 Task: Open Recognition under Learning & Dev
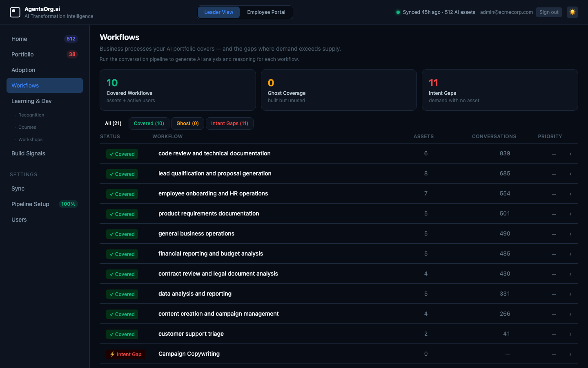pyautogui.click(x=31, y=115)
